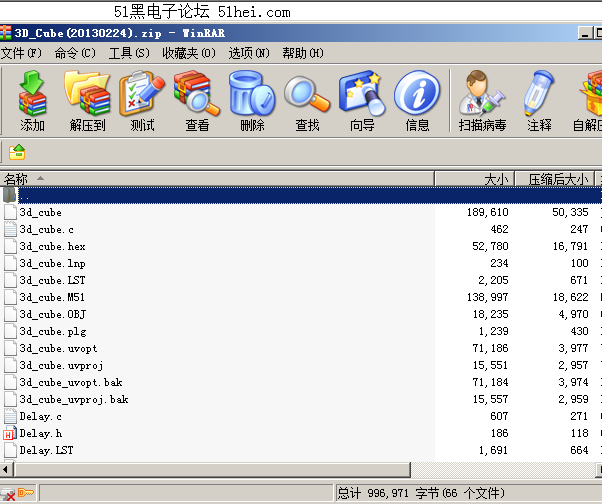Click the drive icon in status bar
602x504 pixels.
click(x=8, y=493)
